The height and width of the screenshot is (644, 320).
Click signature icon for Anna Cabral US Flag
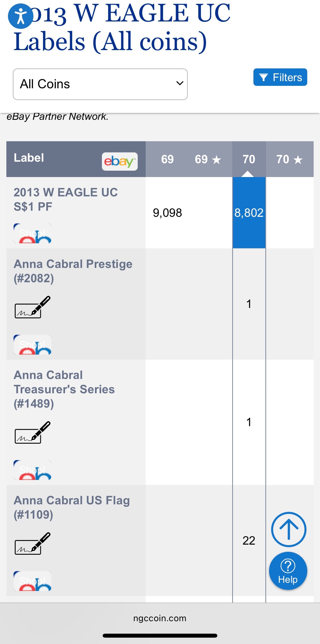(32, 543)
